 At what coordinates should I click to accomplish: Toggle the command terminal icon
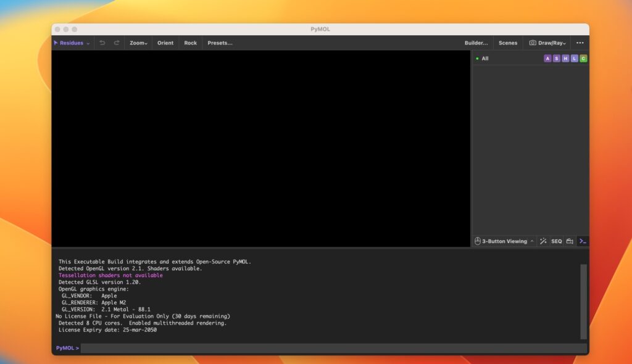click(x=583, y=241)
